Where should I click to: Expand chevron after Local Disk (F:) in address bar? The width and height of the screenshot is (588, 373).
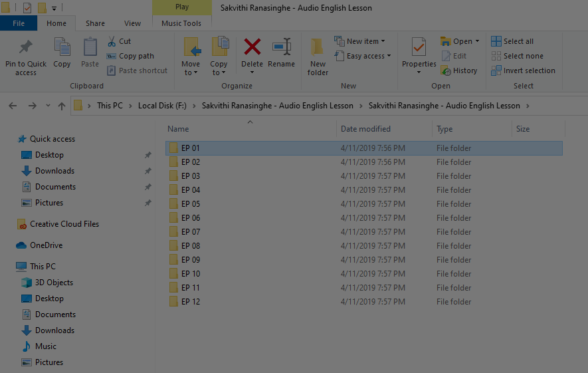pyautogui.click(x=194, y=106)
